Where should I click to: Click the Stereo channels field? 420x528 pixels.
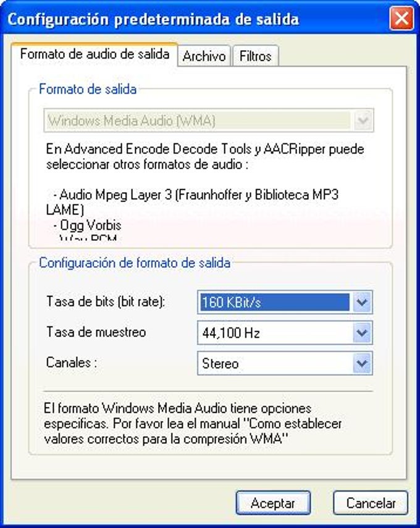point(285,363)
